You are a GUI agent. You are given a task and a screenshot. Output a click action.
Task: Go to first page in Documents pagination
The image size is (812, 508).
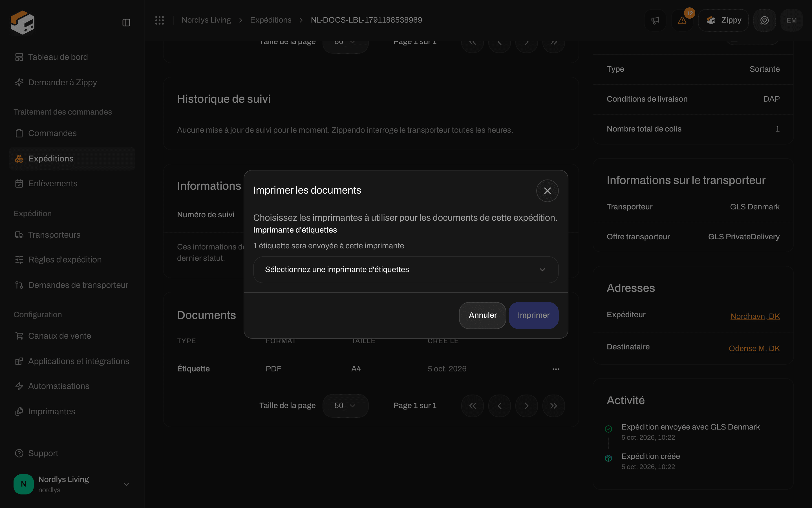pyautogui.click(x=473, y=406)
